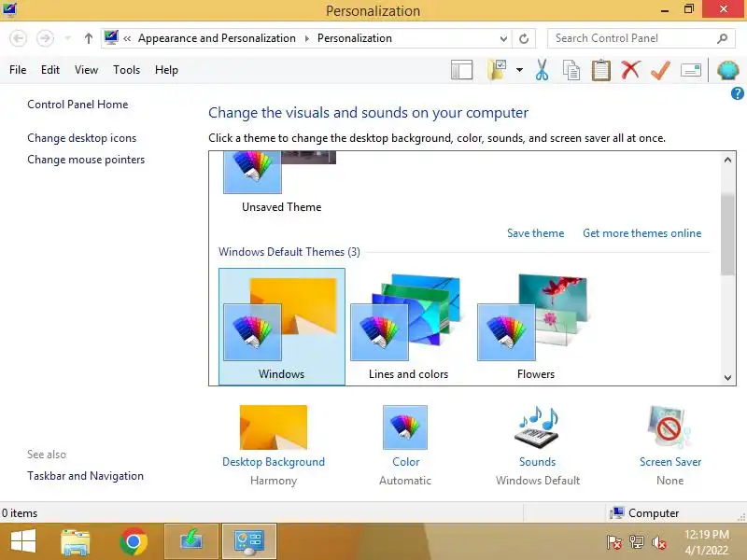The width and height of the screenshot is (747, 560).
Task: Open Desktop Background Harmony settings icon
Action: tap(274, 427)
